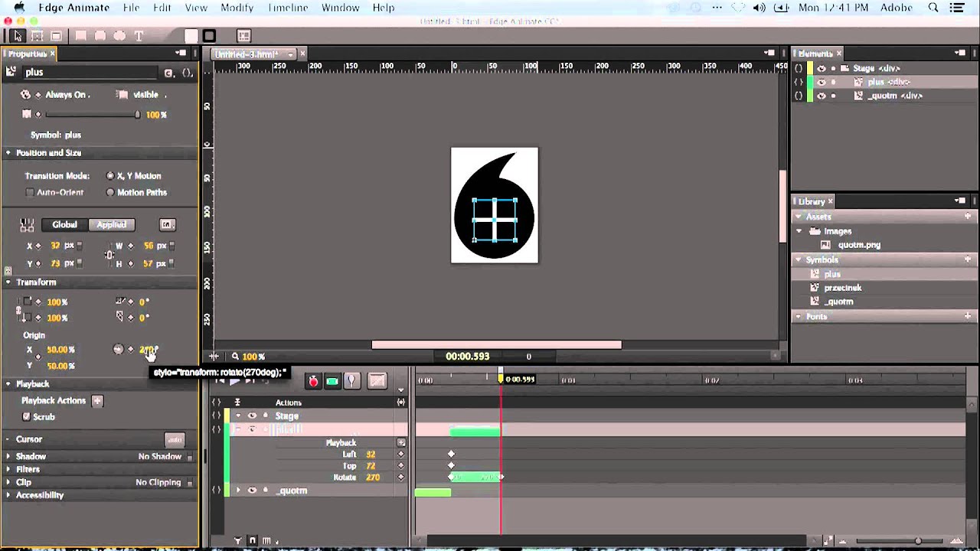This screenshot has width=980, height=551.
Task: Click the layout preferences icon in toolbar
Action: coord(243,36)
